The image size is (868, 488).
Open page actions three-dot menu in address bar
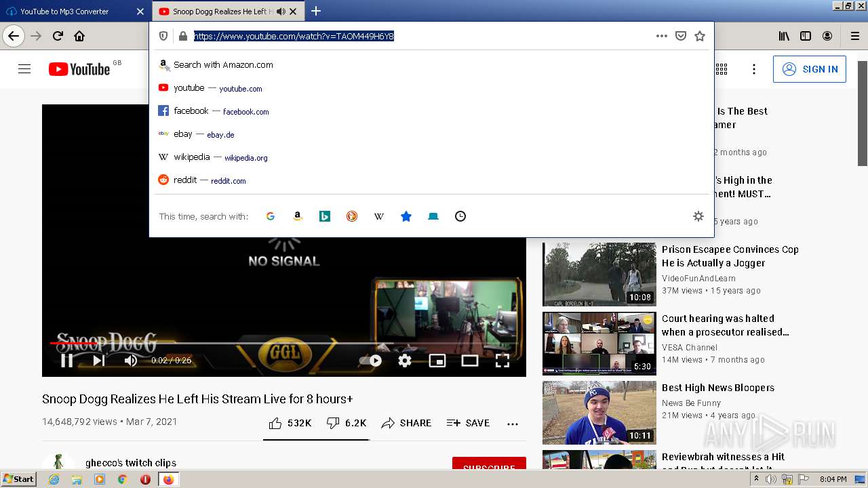click(x=662, y=36)
